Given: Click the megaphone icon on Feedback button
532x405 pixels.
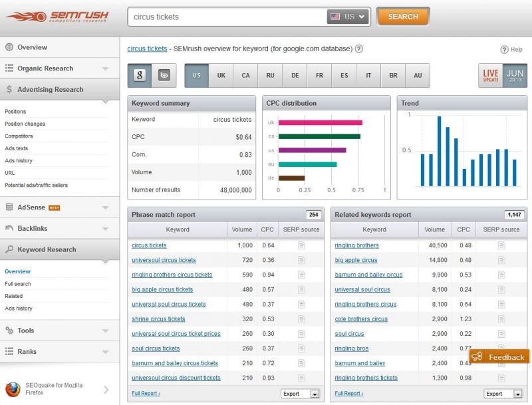Looking at the screenshot, I should (x=477, y=356).
